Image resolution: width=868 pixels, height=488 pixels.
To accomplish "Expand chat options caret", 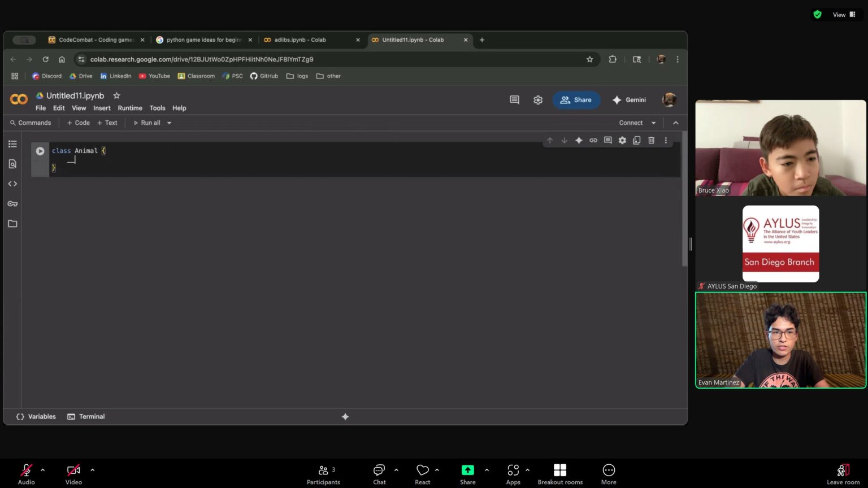I will tap(396, 469).
